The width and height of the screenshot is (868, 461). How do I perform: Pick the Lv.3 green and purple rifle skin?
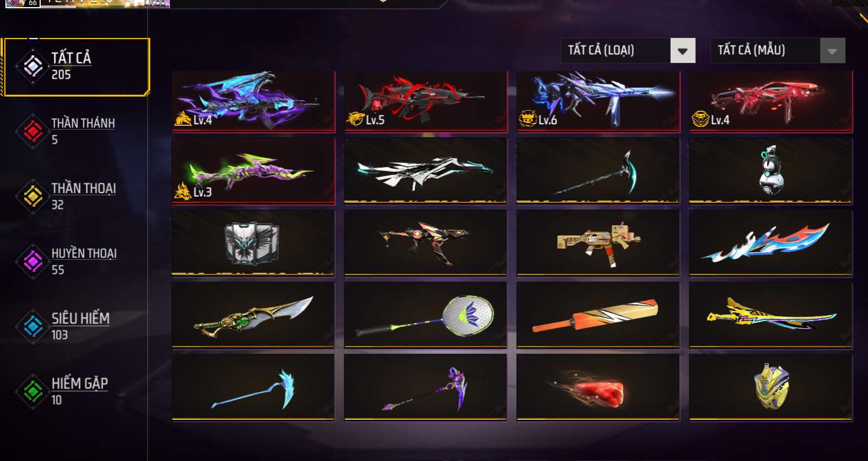point(253,170)
